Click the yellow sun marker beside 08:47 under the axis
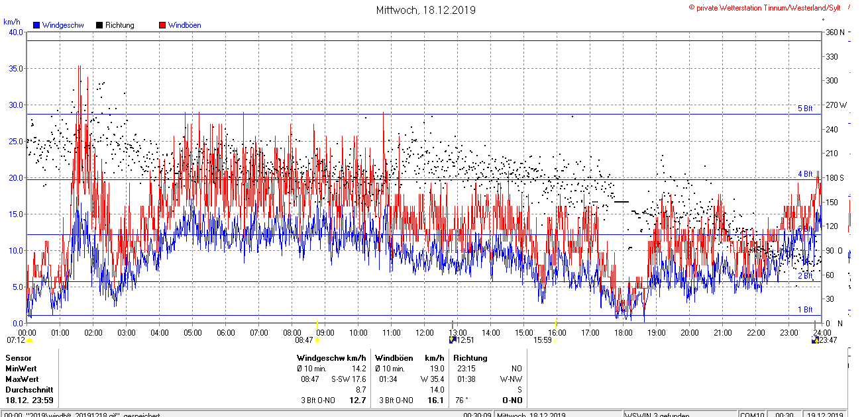The height and width of the screenshot is (417, 868). (317, 340)
